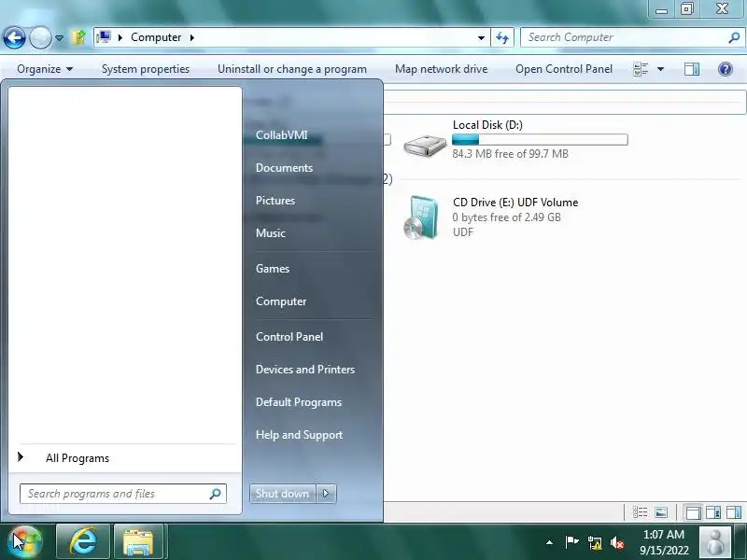Click Local Disk (D:) usage bar

click(x=540, y=139)
